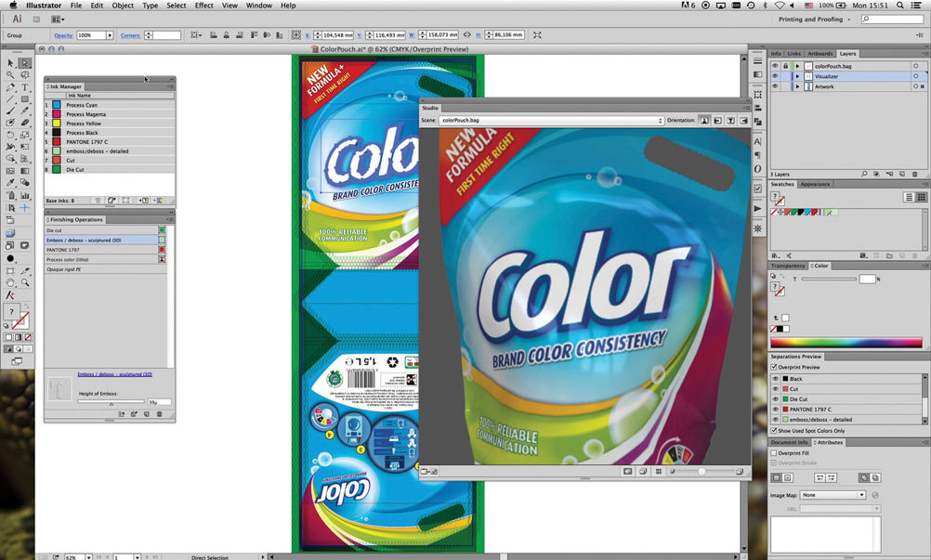931x560 pixels.
Task: Click the Height of Emboss slider
Action: coord(111,401)
